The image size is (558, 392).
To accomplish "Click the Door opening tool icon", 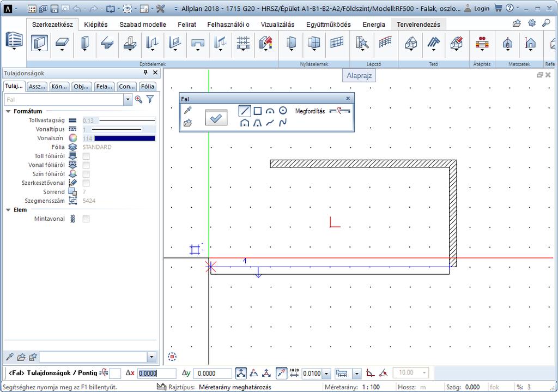I will click(x=291, y=43).
